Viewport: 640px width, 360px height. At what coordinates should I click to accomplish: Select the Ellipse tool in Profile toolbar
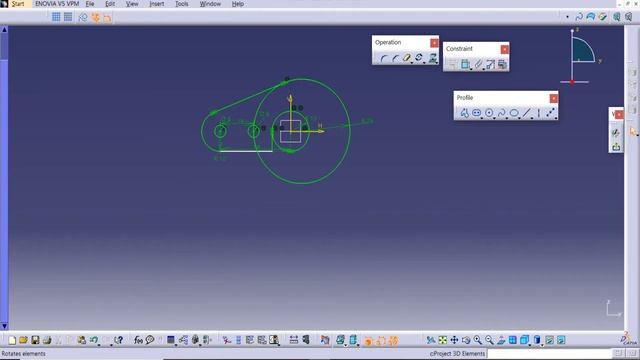coord(514,113)
